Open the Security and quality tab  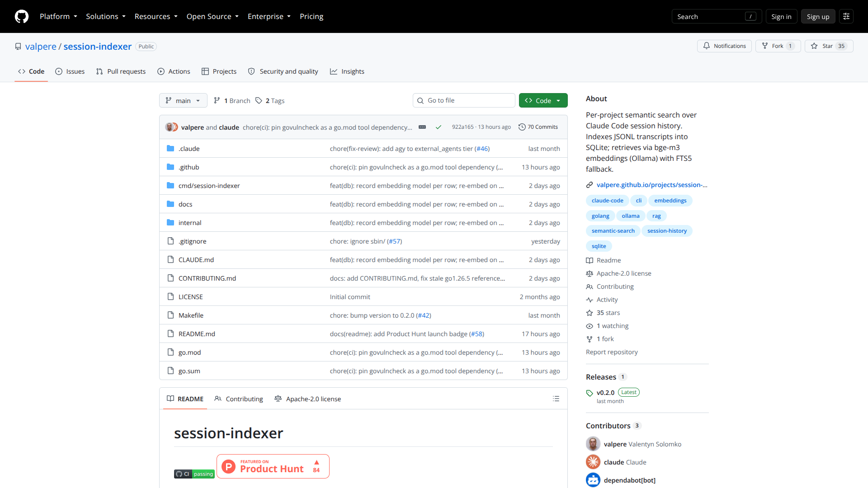click(x=283, y=71)
